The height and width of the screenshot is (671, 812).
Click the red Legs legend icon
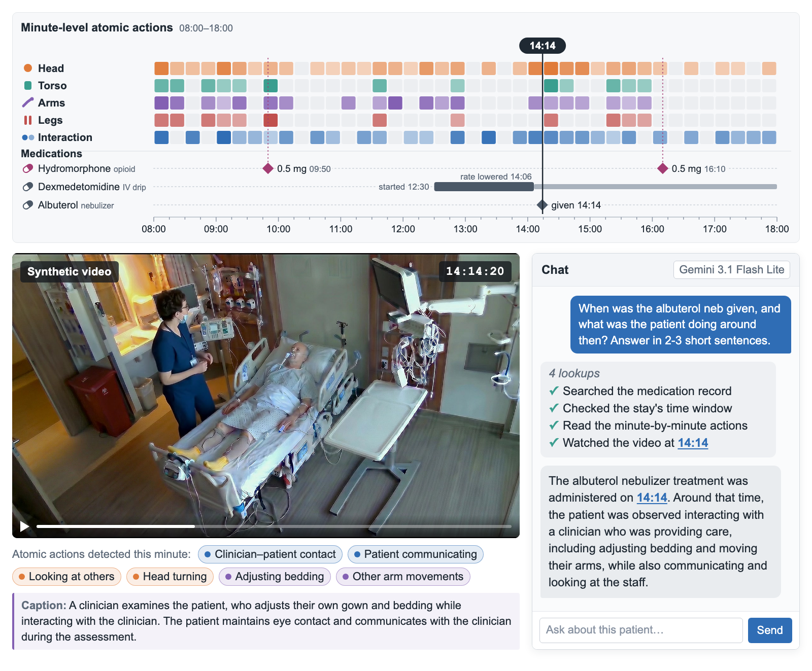coord(28,120)
